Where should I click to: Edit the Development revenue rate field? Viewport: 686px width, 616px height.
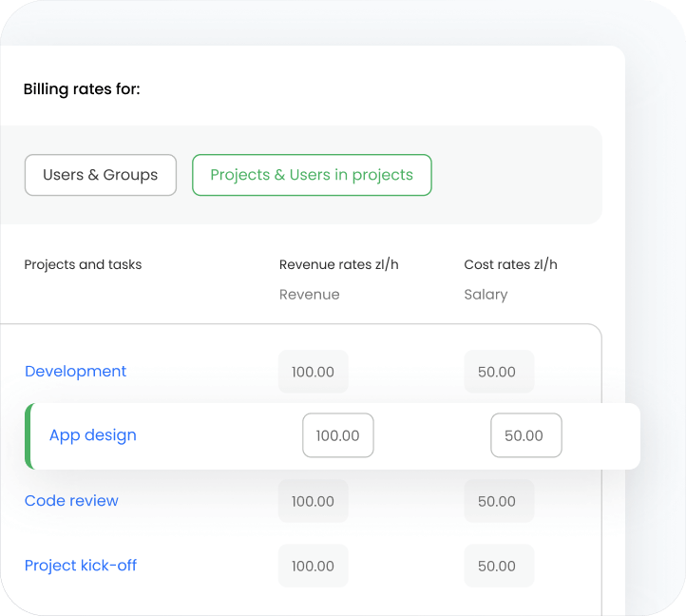313,372
